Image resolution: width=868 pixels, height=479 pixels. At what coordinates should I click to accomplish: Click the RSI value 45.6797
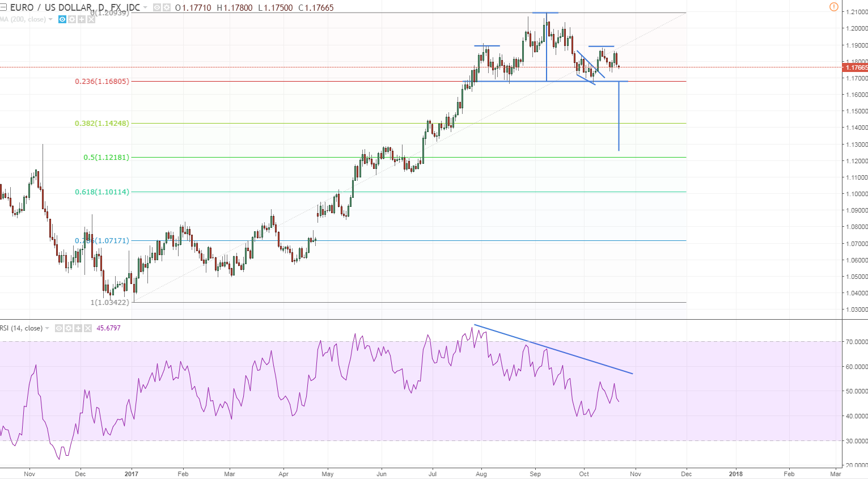coord(108,328)
